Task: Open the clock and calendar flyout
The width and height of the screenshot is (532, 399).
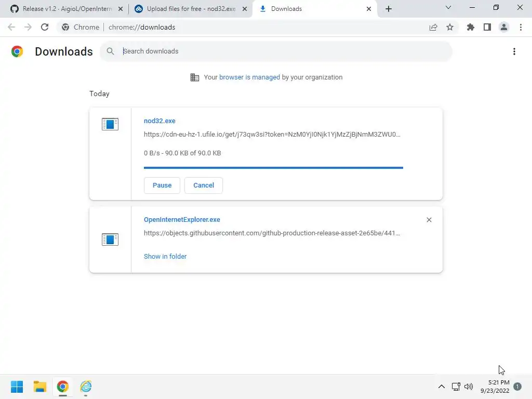Action: tap(495, 387)
